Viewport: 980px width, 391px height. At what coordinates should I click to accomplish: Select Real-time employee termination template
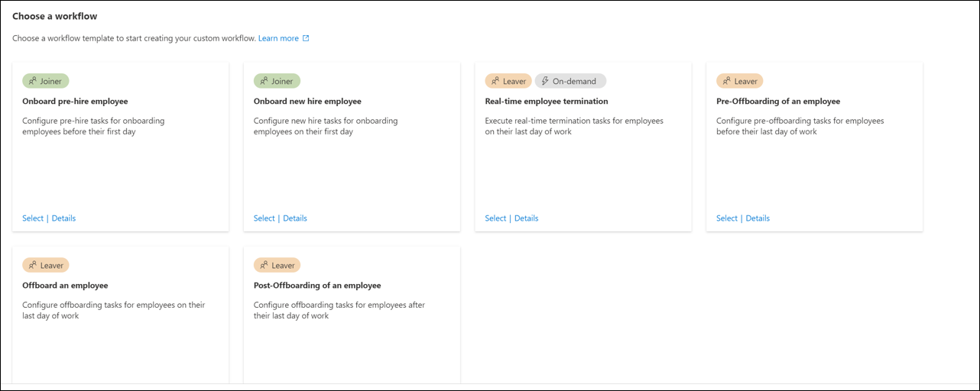tap(495, 218)
